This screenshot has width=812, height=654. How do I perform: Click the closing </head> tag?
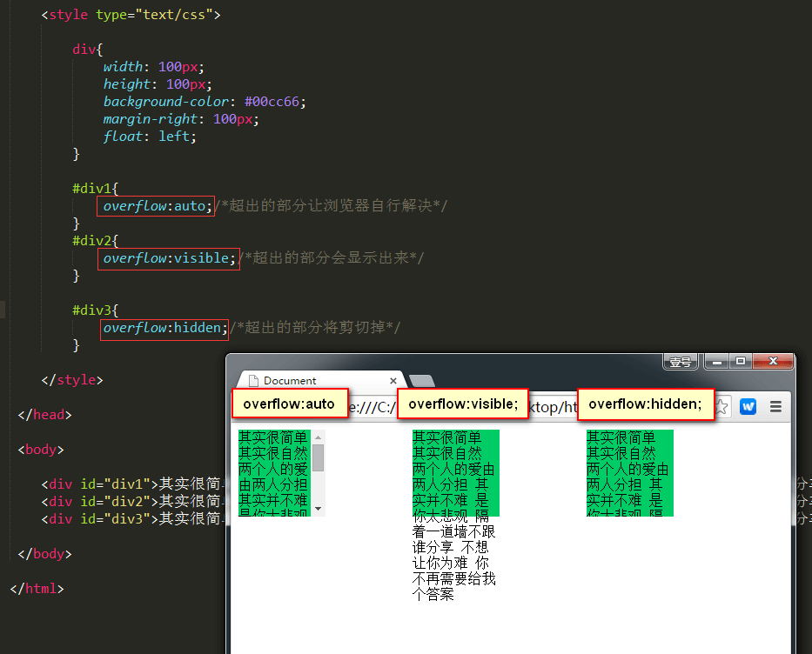point(44,415)
